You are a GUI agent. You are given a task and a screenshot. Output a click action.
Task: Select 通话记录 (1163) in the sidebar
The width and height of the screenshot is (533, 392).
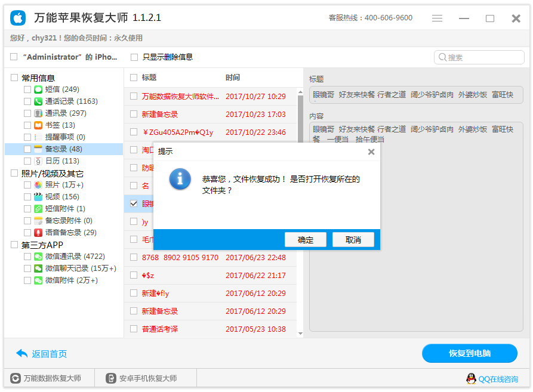point(72,101)
